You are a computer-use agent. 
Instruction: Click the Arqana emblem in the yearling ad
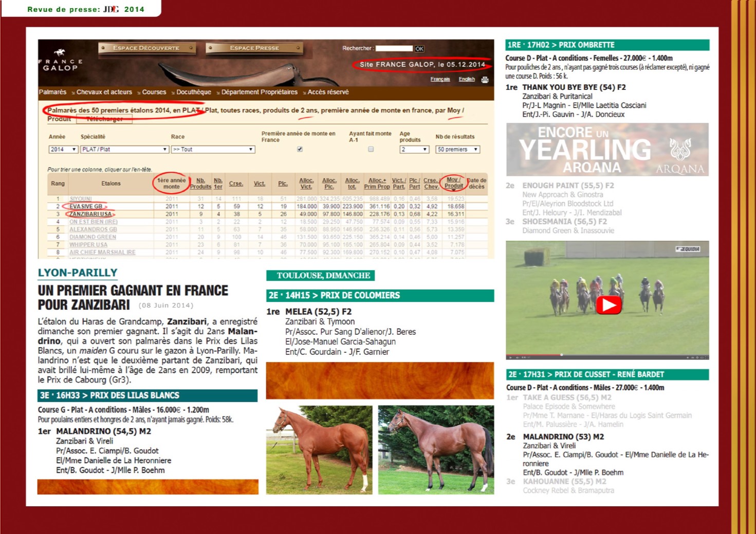pyautogui.click(x=680, y=149)
